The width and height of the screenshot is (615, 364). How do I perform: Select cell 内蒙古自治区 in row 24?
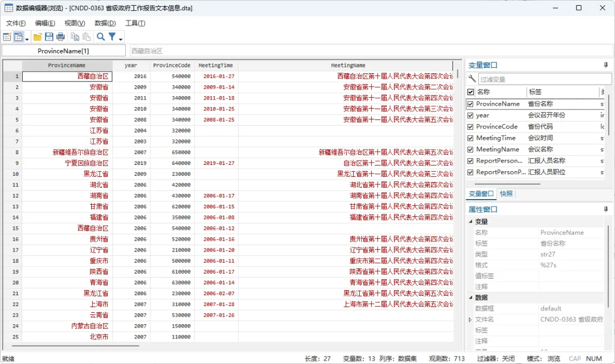[x=67, y=326]
